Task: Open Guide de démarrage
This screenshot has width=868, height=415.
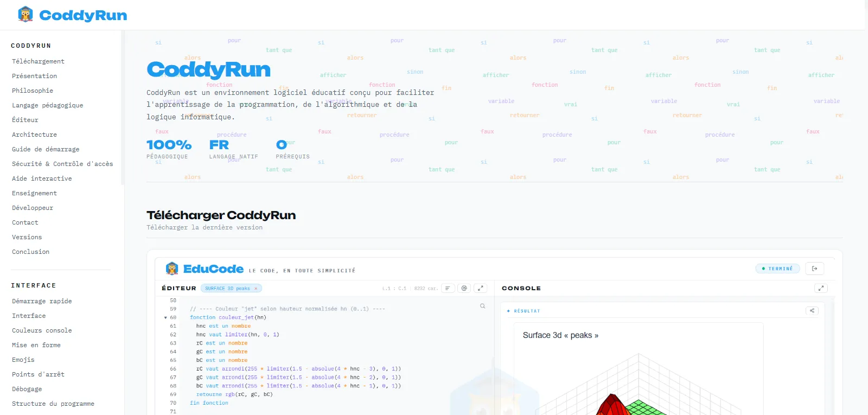Action: click(46, 149)
